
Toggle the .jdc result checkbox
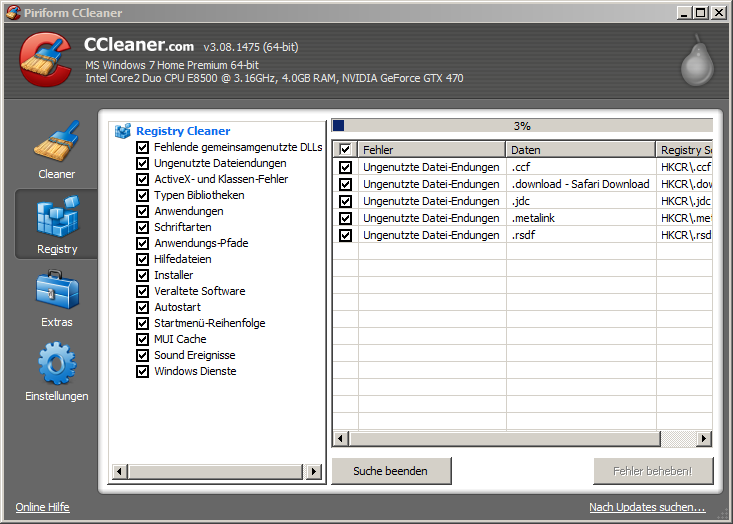point(345,201)
